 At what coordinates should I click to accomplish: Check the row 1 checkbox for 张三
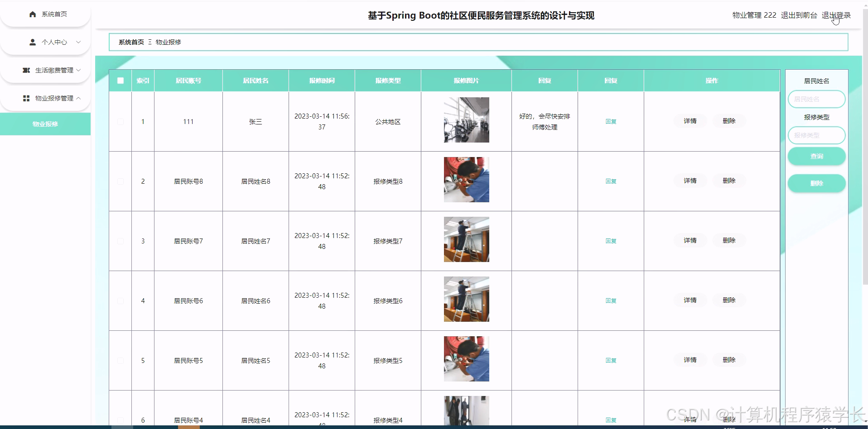[x=121, y=122]
